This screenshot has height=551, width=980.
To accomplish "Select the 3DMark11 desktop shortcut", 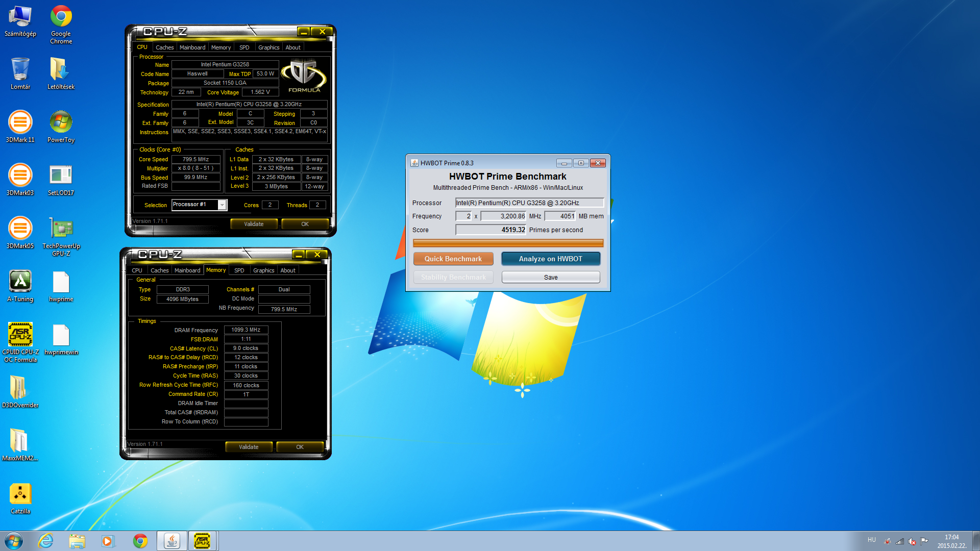I will [x=20, y=127].
